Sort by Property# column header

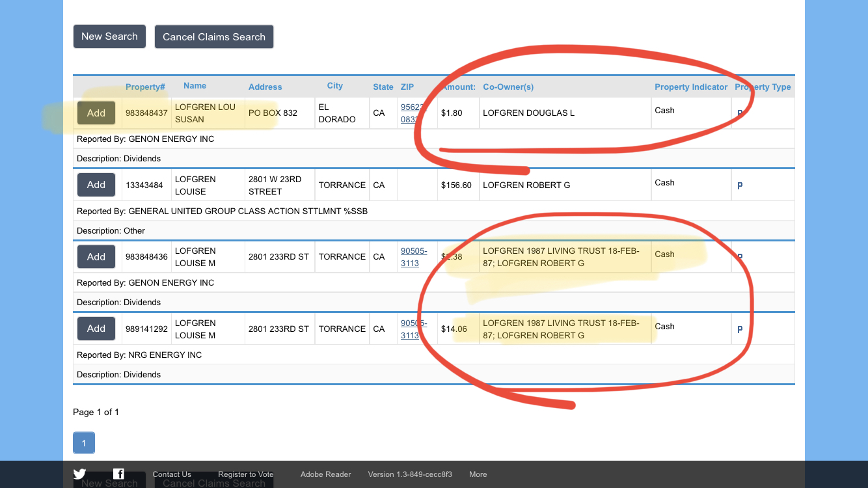pyautogui.click(x=145, y=87)
